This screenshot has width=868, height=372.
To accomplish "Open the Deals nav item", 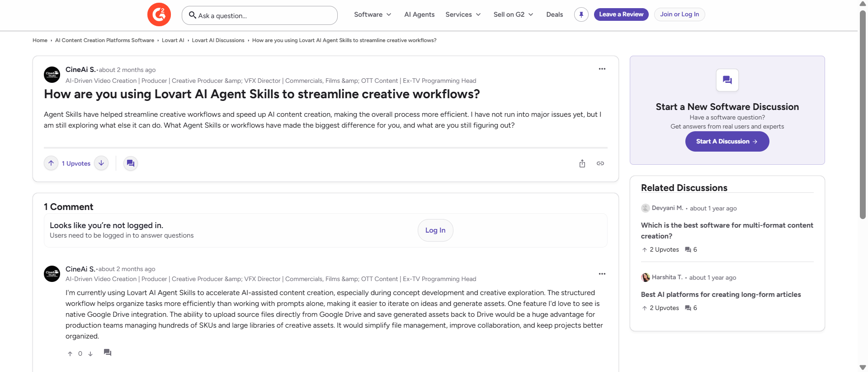I will [x=555, y=14].
